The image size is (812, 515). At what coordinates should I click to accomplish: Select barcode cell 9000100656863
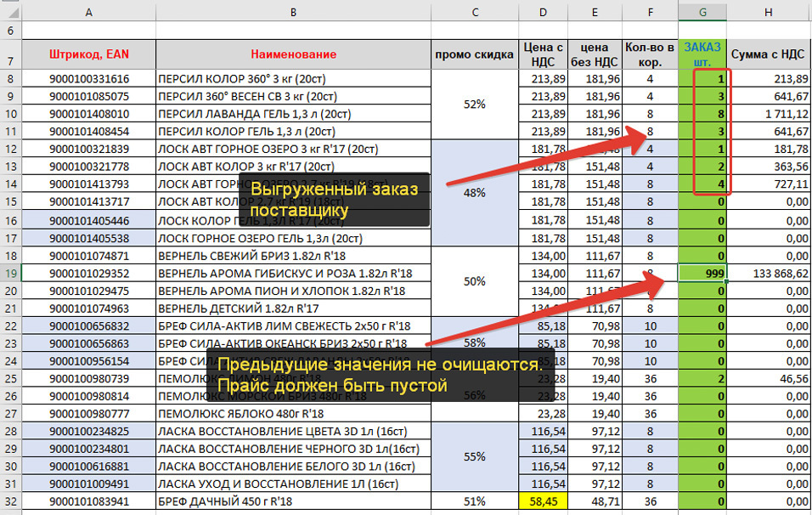(x=88, y=343)
